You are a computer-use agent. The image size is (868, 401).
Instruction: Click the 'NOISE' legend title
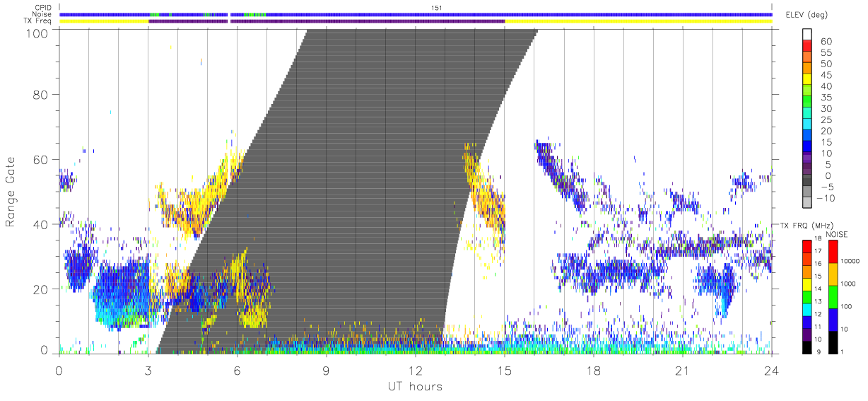pyautogui.click(x=837, y=234)
